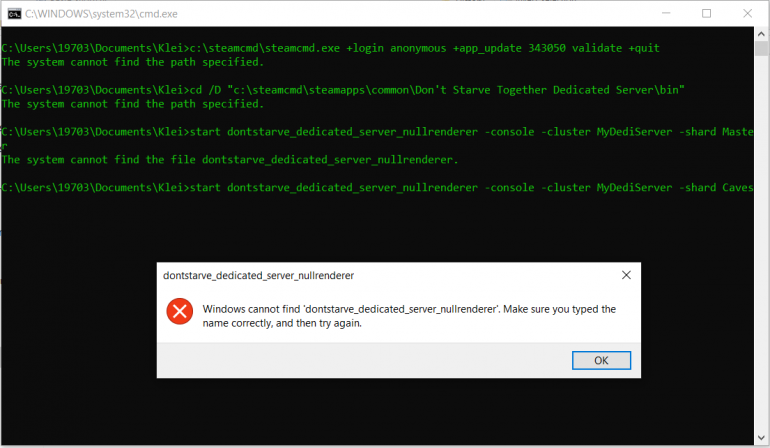
Task: Click the start command line with -shard Caves
Action: 377,188
